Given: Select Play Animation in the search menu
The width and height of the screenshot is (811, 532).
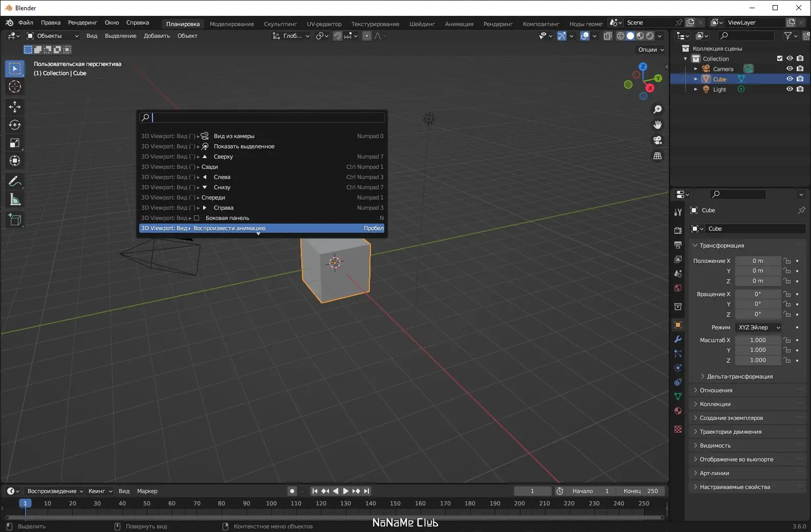Looking at the screenshot, I should point(261,228).
